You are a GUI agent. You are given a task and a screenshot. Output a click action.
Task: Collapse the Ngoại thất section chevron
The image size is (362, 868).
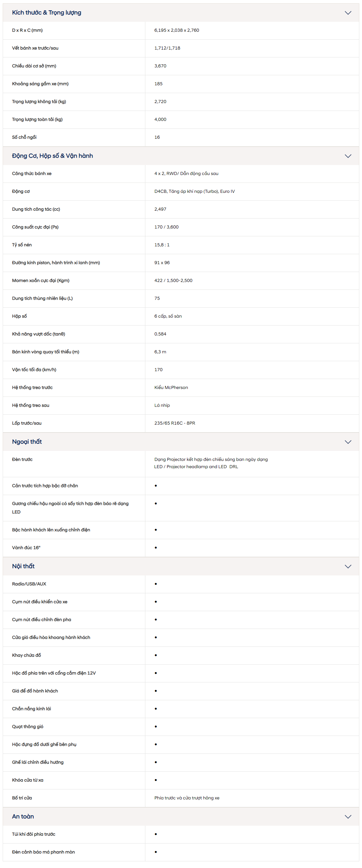[x=348, y=442]
